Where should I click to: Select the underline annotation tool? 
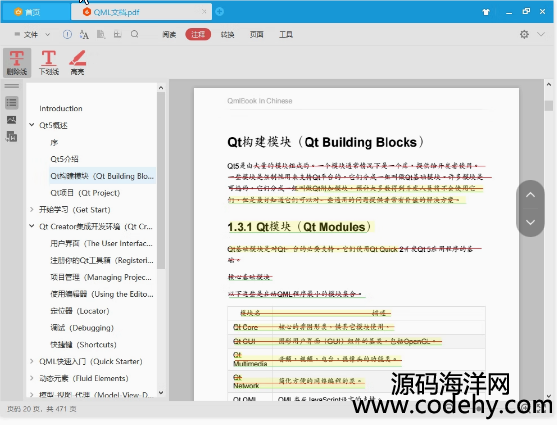[x=49, y=63]
